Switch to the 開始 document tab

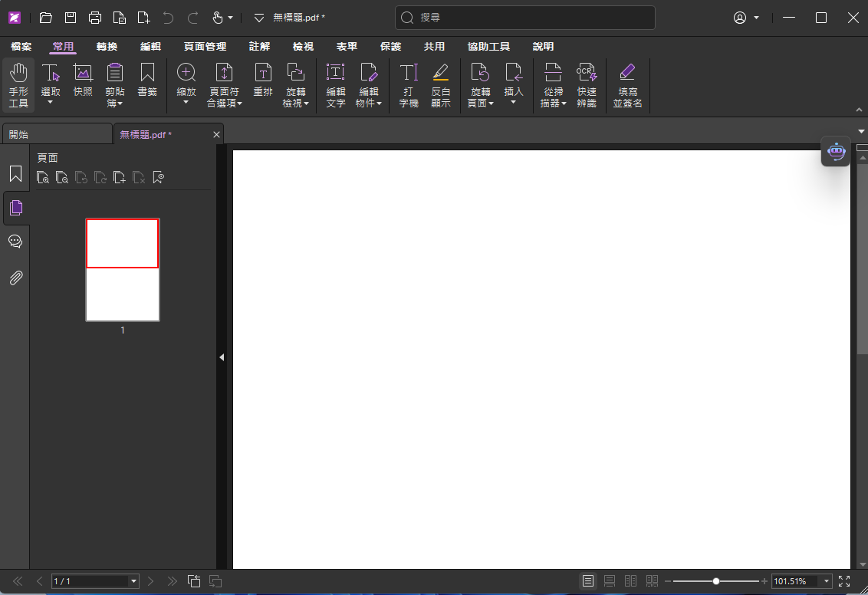pyautogui.click(x=57, y=134)
